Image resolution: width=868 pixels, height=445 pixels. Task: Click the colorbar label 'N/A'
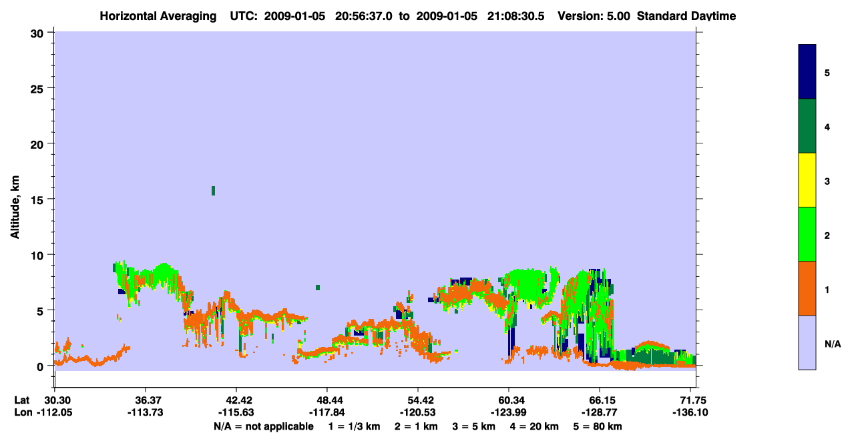[832, 344]
